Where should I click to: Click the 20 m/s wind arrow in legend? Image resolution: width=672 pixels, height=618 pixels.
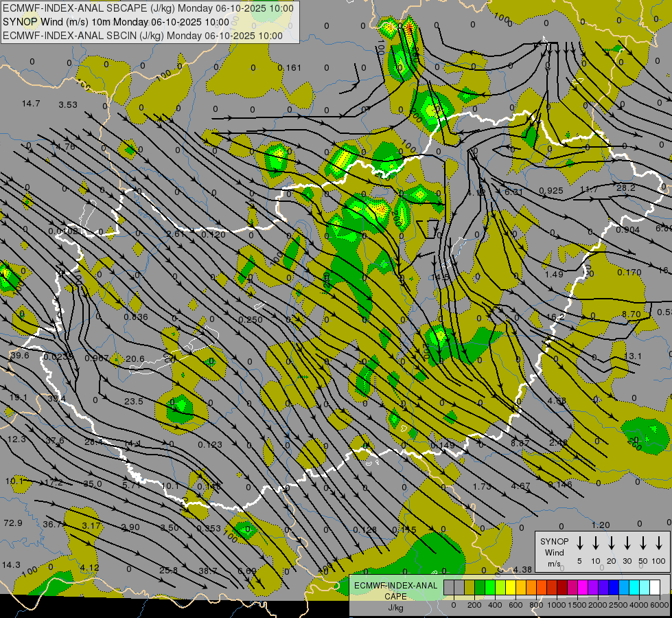[612, 543]
